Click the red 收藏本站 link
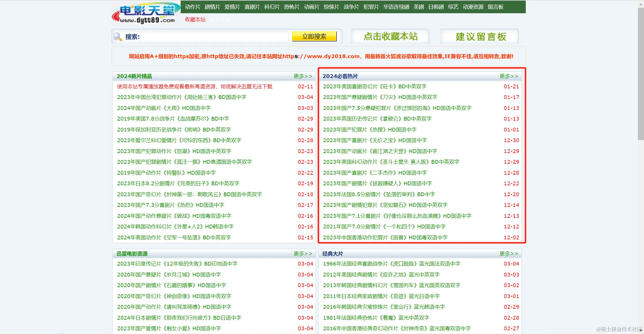 tap(195, 20)
